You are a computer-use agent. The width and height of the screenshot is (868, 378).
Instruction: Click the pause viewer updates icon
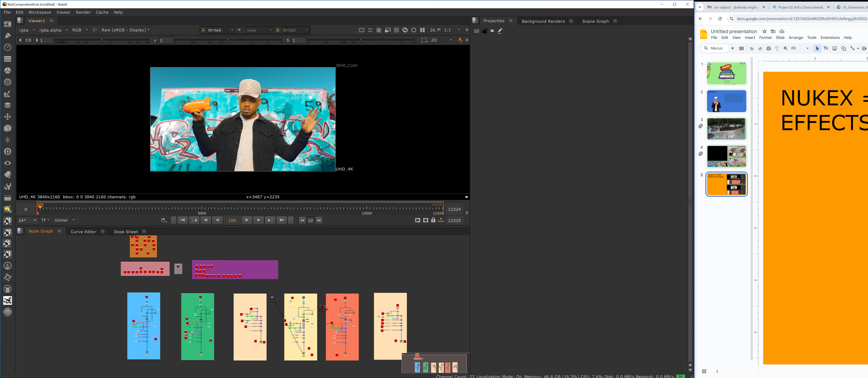[422, 30]
